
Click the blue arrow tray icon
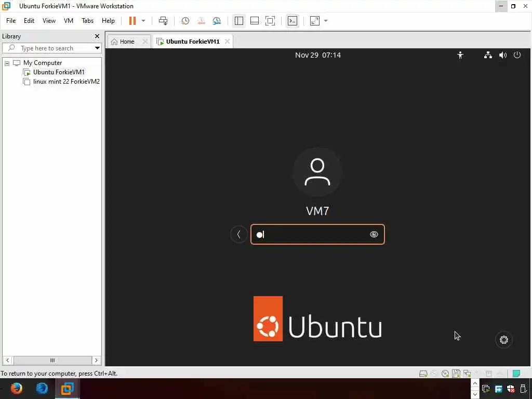pyautogui.click(x=499, y=389)
